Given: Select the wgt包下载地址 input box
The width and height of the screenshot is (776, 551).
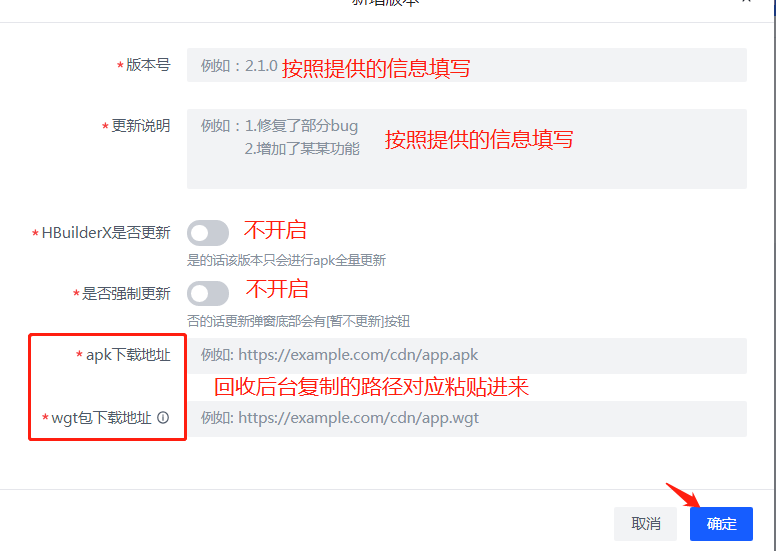Looking at the screenshot, I should pos(467,418).
